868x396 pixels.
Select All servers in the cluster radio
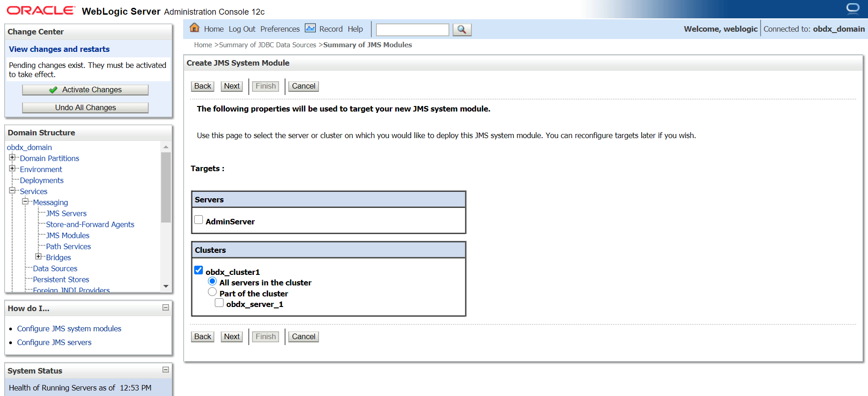(x=212, y=281)
